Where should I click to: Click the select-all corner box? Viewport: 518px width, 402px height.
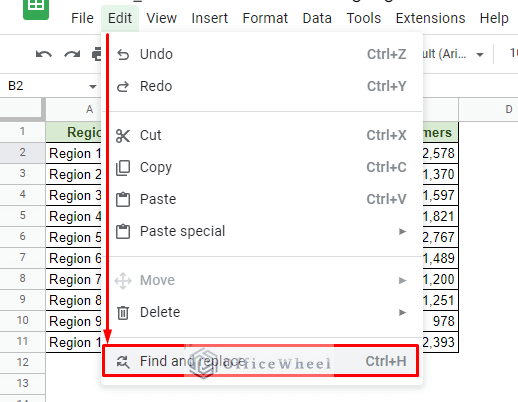click(22, 109)
